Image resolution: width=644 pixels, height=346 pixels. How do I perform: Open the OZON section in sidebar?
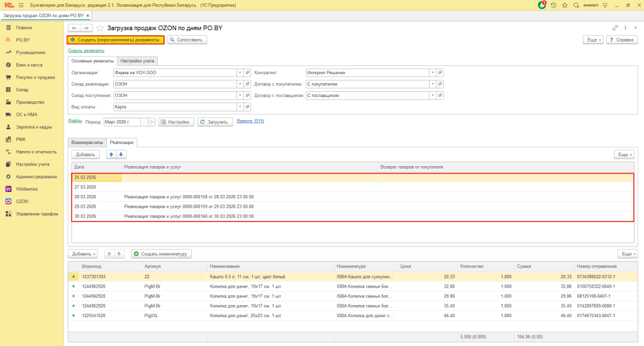[x=22, y=201]
